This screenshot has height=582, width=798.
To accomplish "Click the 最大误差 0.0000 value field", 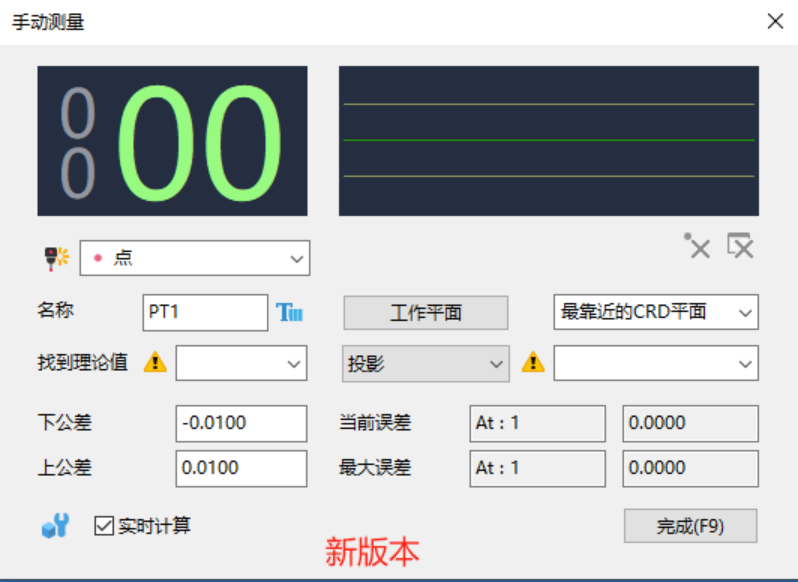I will point(691,468).
